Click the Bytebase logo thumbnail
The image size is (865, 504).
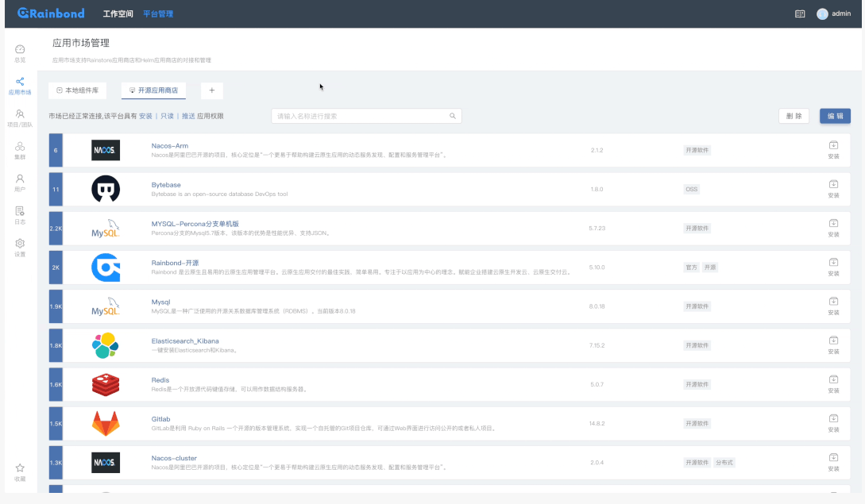(x=106, y=189)
